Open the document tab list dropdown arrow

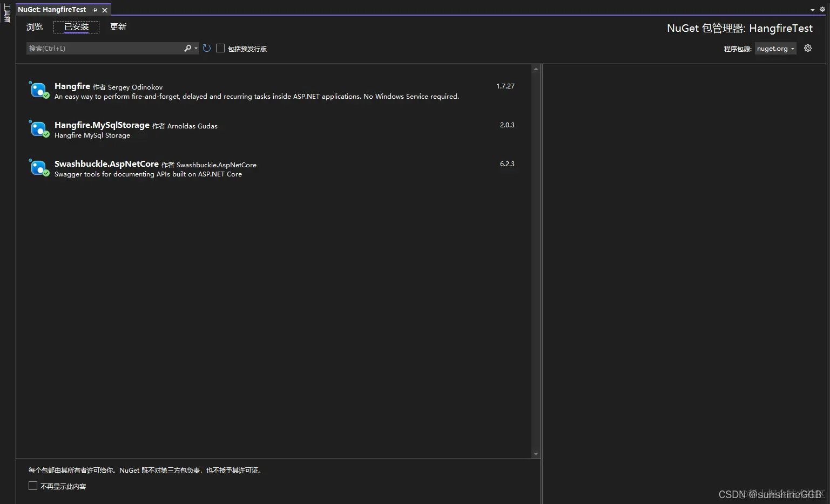(x=813, y=10)
